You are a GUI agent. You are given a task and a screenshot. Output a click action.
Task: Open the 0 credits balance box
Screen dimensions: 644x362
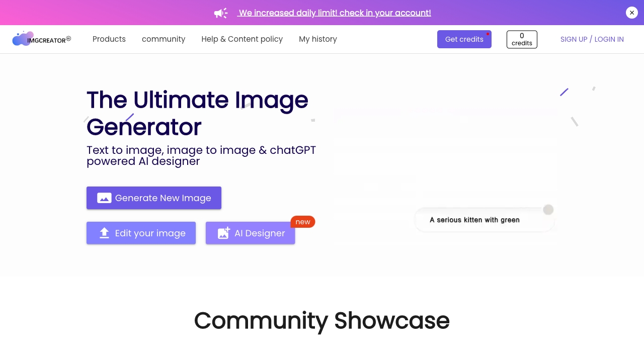point(522,39)
